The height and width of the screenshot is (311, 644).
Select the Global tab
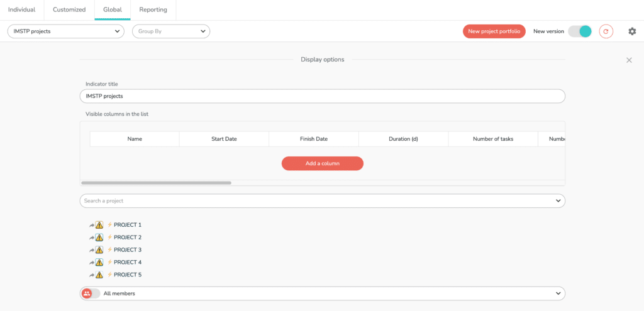pos(113,10)
